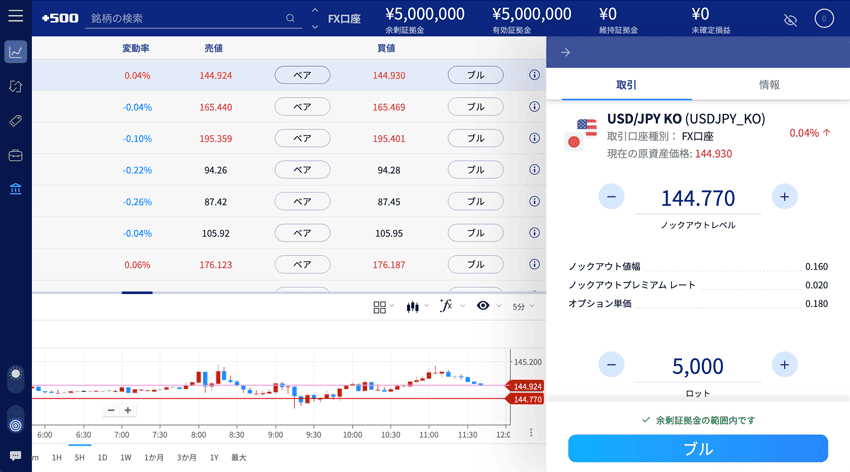This screenshot has width=850, height=472.
Task: Click the search magnifier icon
Action: click(x=290, y=18)
